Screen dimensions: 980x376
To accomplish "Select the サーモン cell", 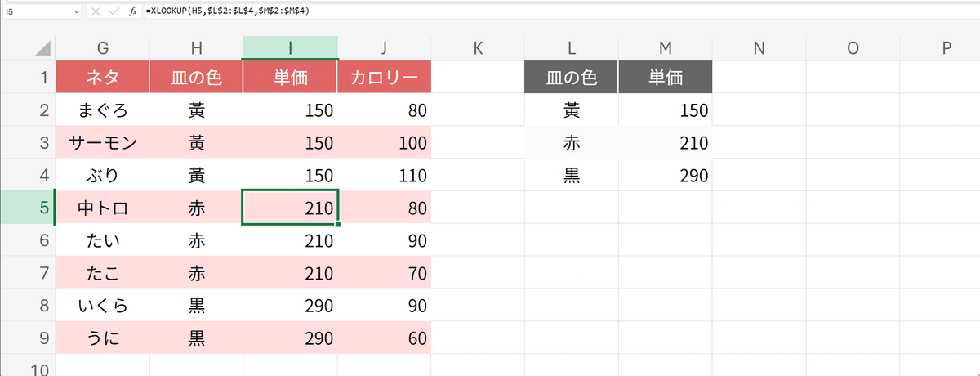I will click(103, 143).
